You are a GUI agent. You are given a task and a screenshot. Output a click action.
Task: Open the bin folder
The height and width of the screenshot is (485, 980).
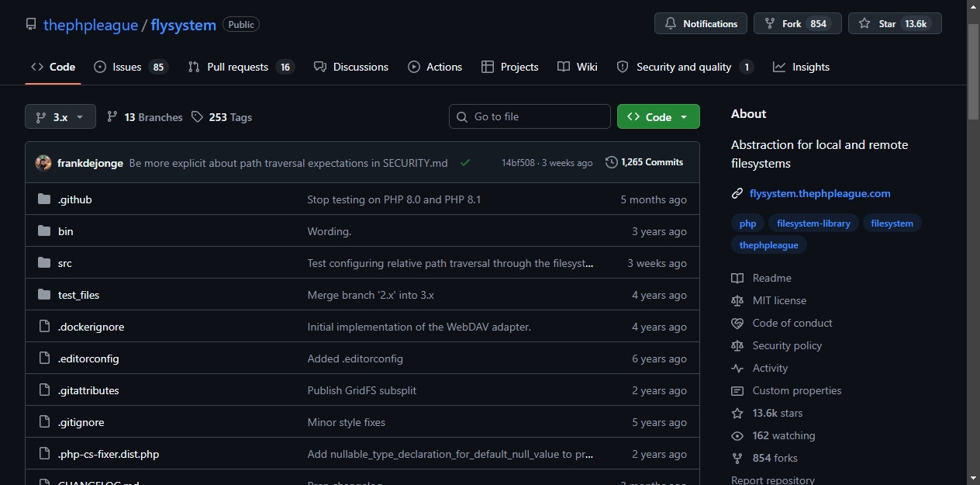tap(66, 231)
